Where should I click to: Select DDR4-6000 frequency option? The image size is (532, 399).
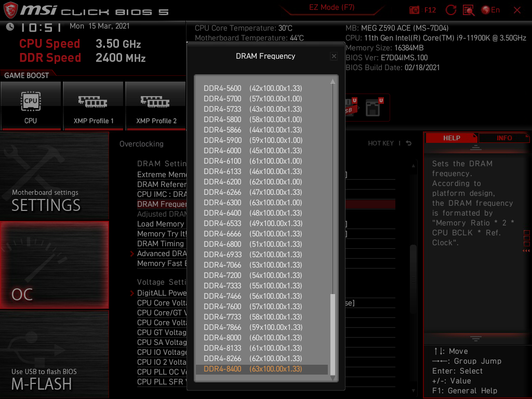tap(262, 151)
